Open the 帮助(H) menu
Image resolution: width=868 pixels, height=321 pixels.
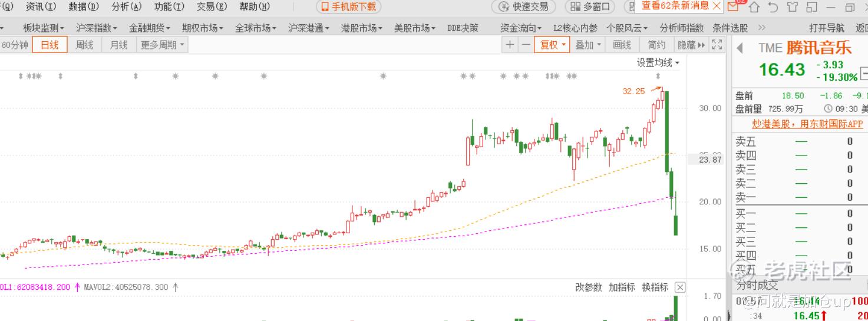(255, 6)
